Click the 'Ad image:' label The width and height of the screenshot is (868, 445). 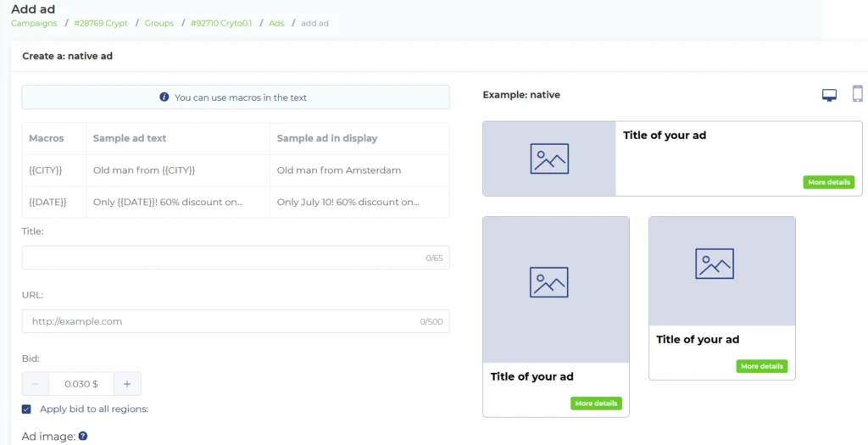[x=48, y=437]
